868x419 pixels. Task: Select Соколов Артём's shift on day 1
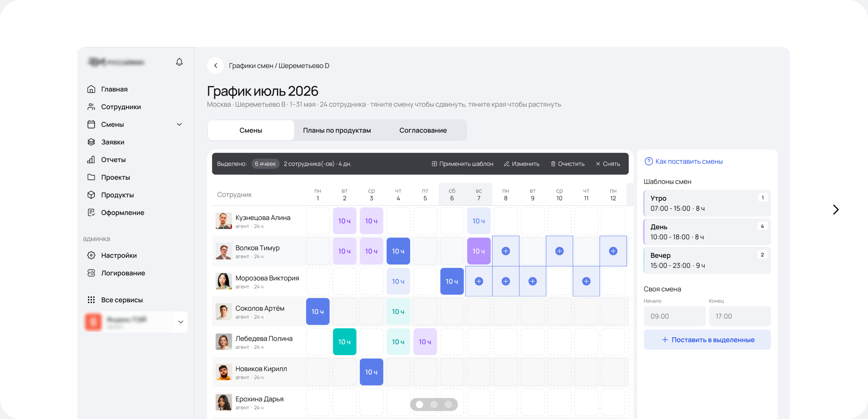[x=318, y=312]
